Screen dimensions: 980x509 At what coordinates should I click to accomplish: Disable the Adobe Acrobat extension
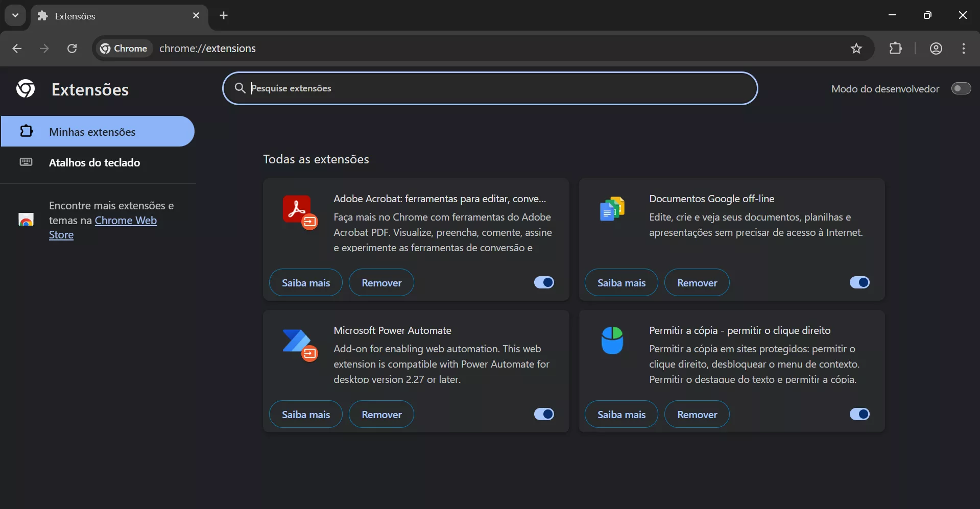[x=543, y=282]
